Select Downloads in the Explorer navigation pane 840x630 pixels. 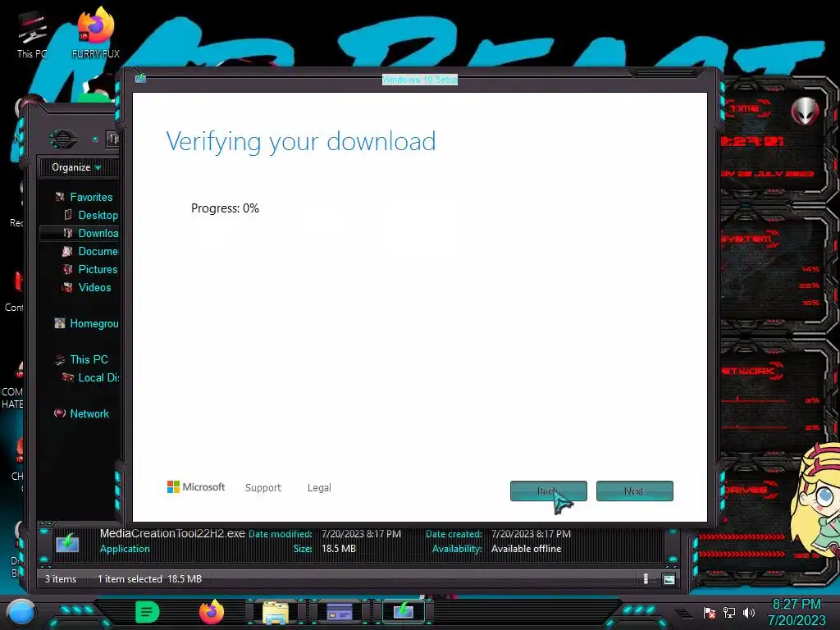point(98,233)
